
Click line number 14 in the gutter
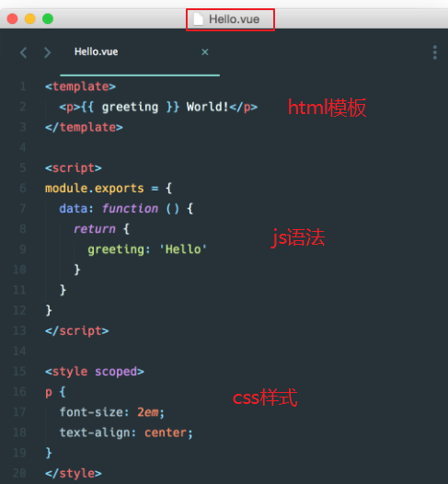(x=19, y=351)
